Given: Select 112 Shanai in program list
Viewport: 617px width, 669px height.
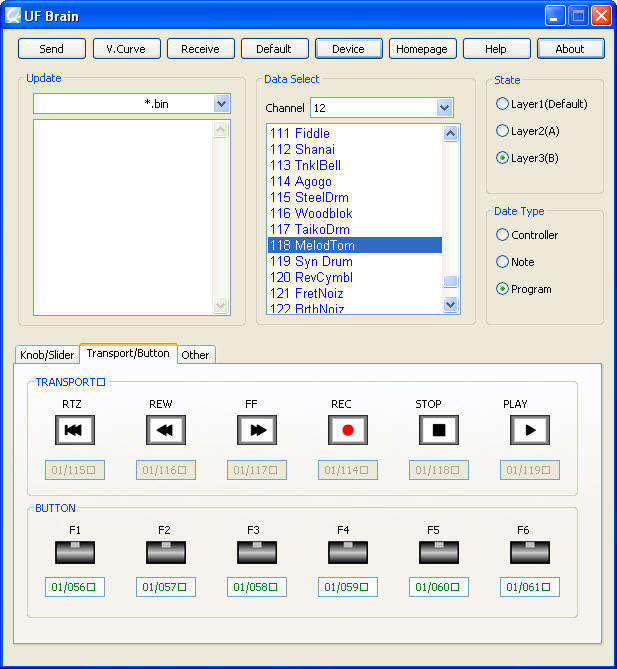Looking at the screenshot, I should [355, 149].
